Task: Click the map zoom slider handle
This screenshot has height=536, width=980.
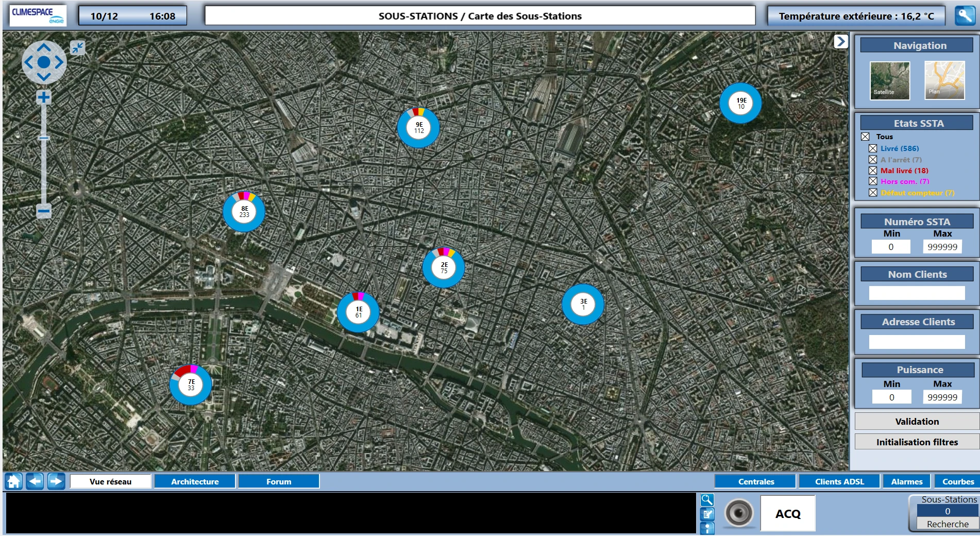Action: point(44,138)
